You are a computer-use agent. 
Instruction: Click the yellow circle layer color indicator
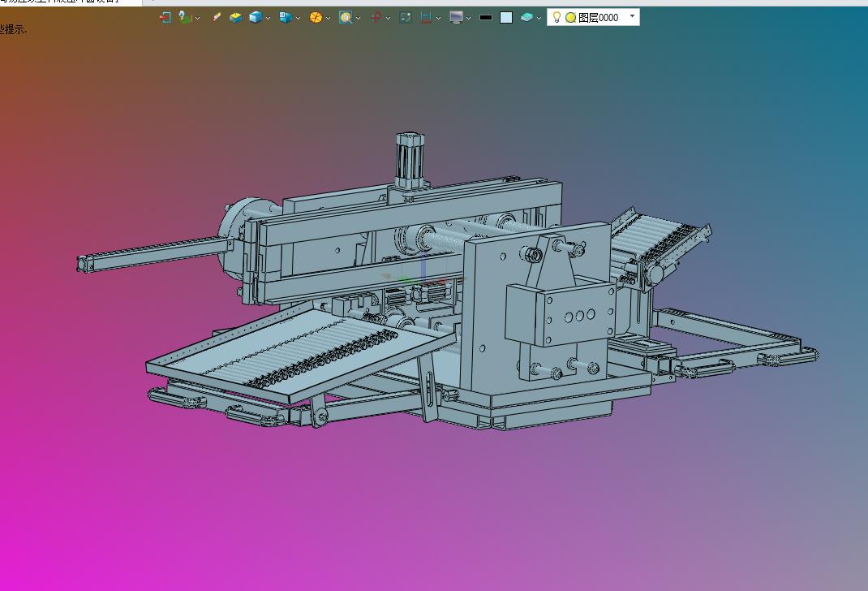click(x=571, y=18)
